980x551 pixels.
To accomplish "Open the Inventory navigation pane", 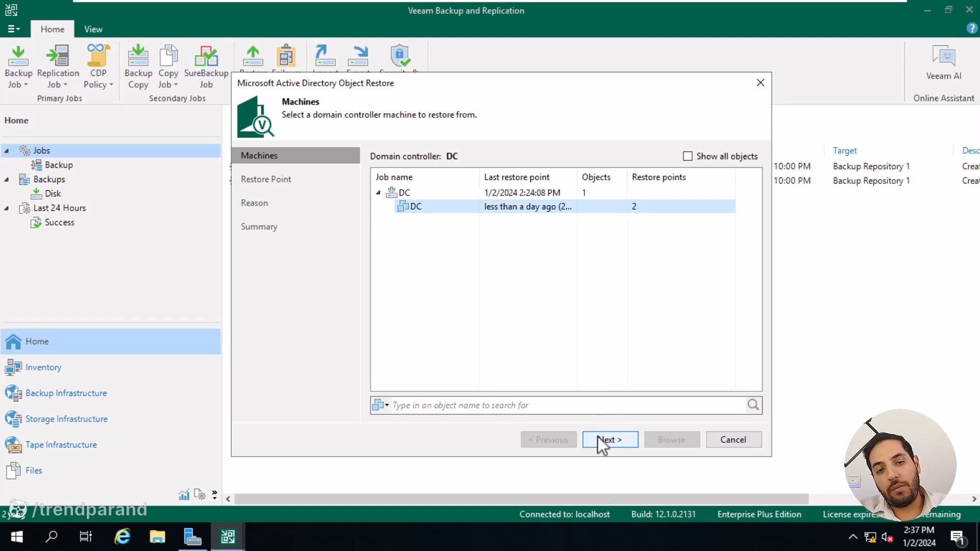I will point(111,367).
